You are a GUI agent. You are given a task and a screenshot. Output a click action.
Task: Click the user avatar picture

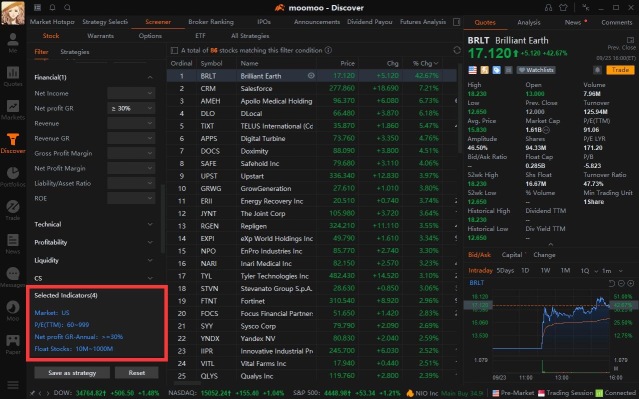click(13, 13)
